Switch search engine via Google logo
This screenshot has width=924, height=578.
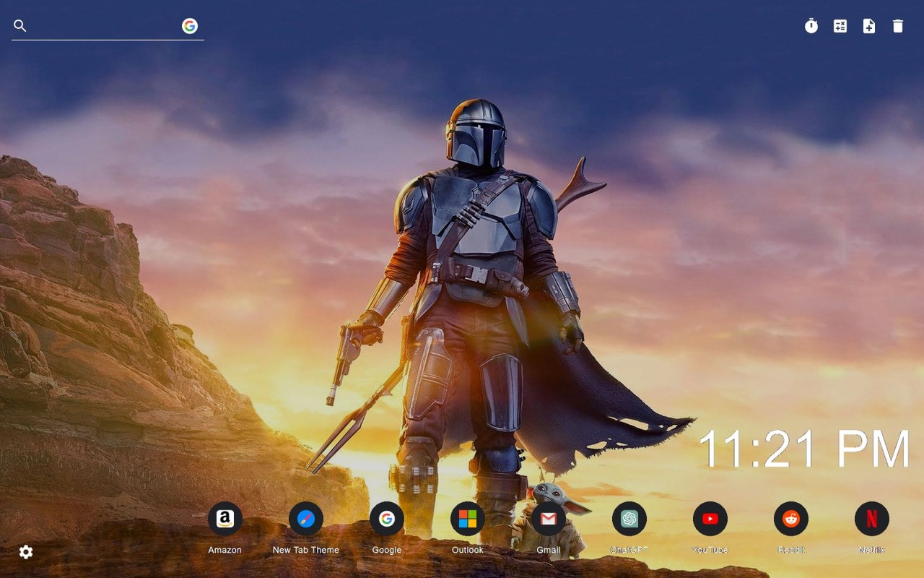tap(190, 26)
